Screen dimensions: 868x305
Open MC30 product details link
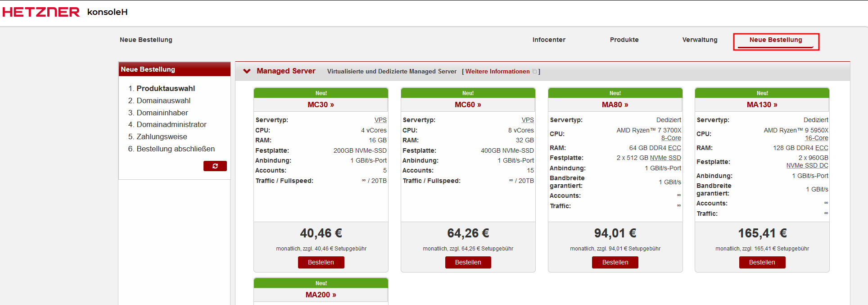click(321, 105)
